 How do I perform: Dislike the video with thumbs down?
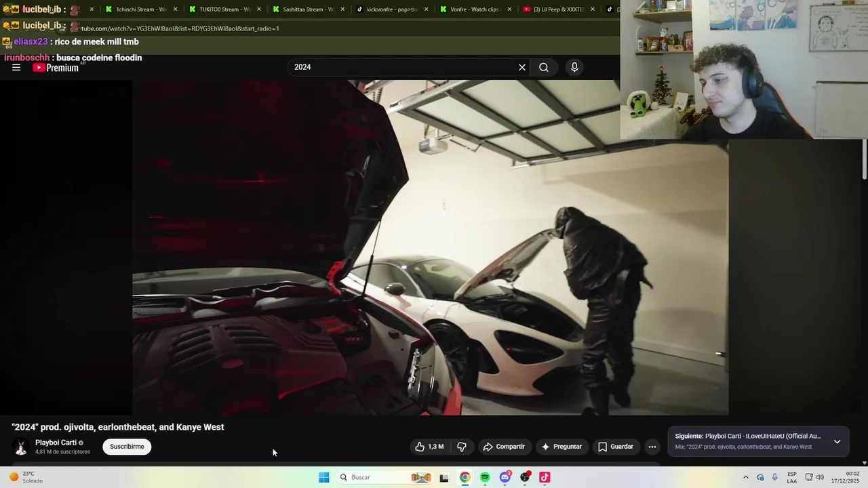(x=462, y=447)
